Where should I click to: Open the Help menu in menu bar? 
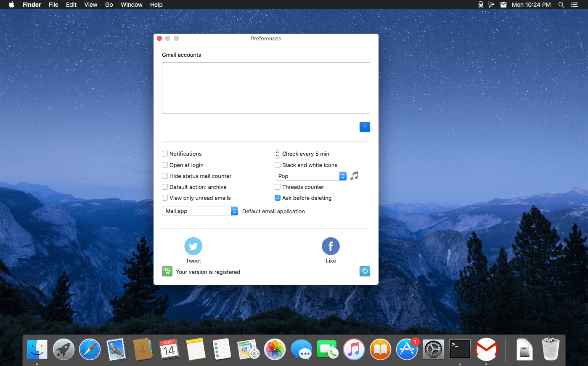156,5
